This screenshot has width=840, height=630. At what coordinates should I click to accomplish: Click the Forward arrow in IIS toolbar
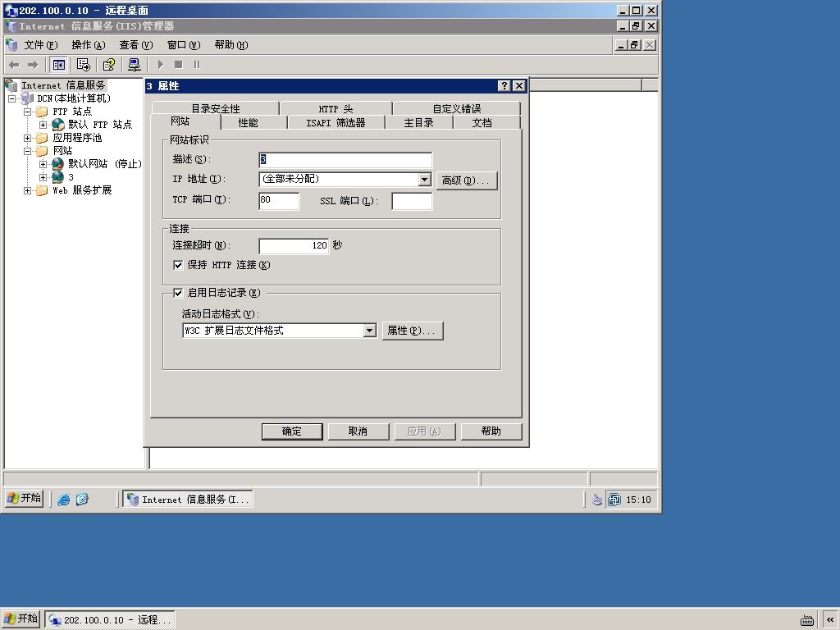coord(33,65)
